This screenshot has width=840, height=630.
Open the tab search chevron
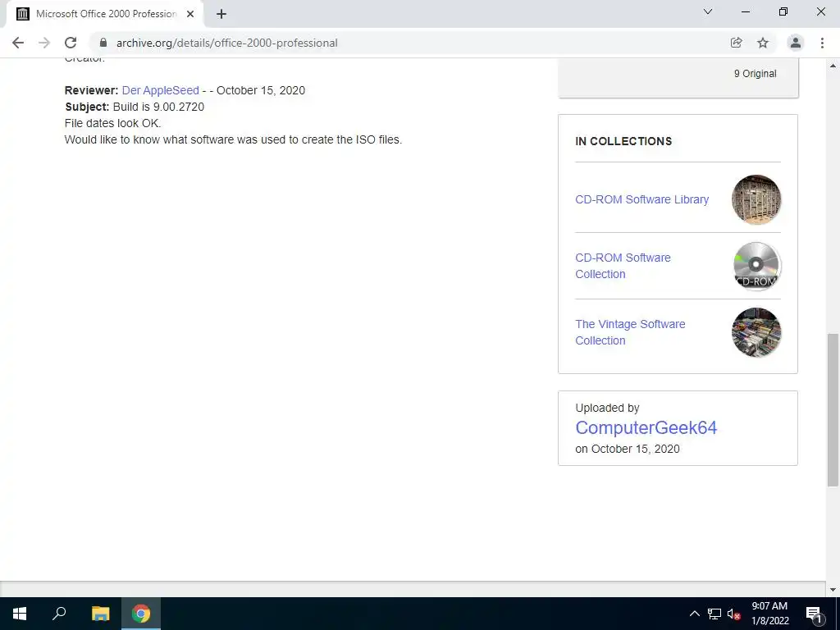[x=708, y=11]
